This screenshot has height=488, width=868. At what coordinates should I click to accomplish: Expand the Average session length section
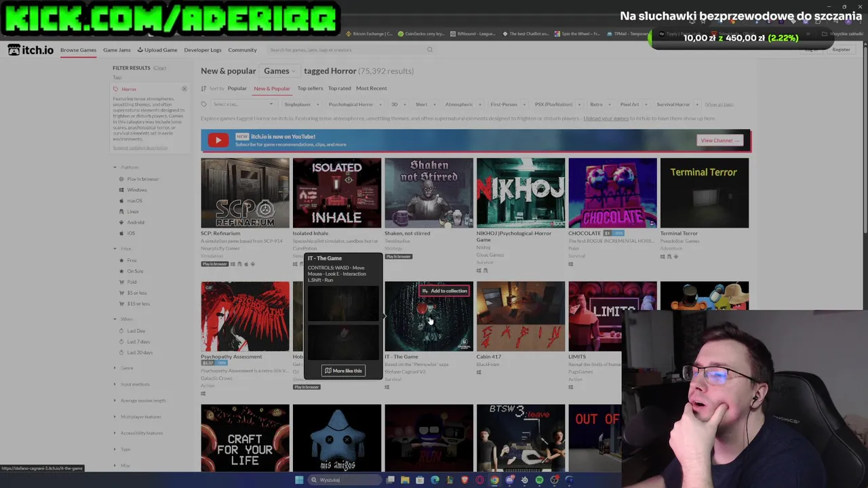pyautogui.click(x=140, y=401)
